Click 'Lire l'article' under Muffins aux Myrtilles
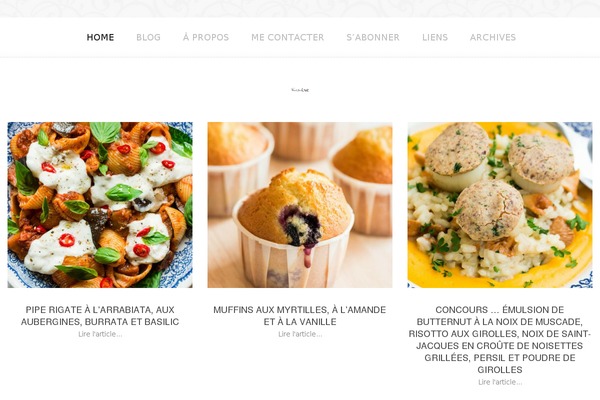 coord(300,334)
